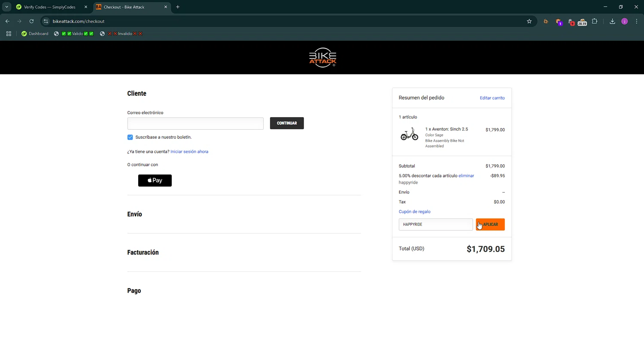
Task: Close the Checkout - Bike Attack tab
Action: 166,7
